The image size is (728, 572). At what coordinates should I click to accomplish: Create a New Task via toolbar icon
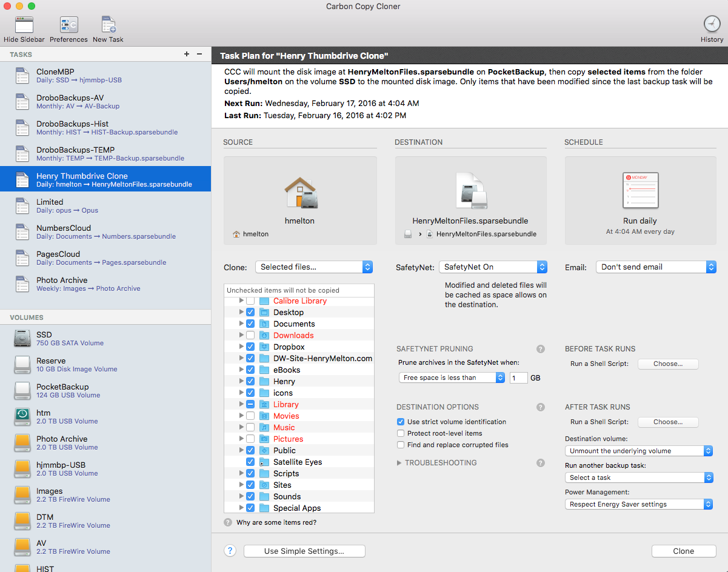tap(109, 25)
